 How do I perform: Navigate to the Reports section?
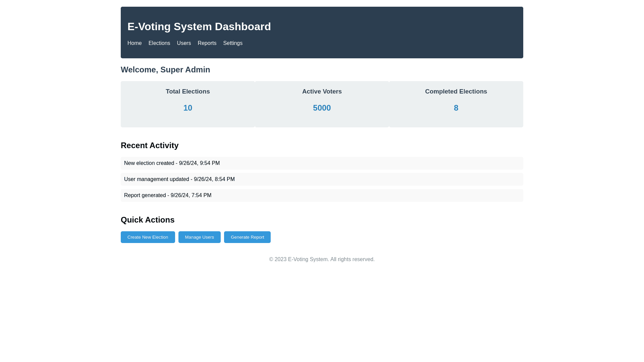[207, 43]
